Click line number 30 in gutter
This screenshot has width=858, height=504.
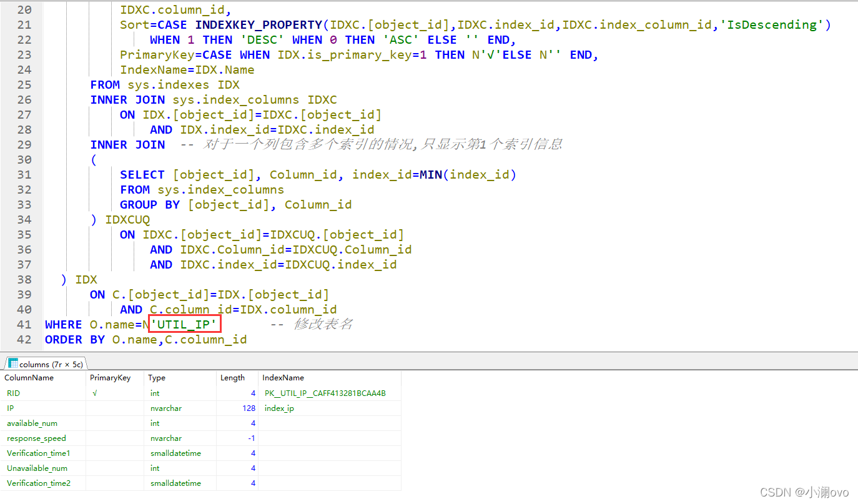coord(24,160)
